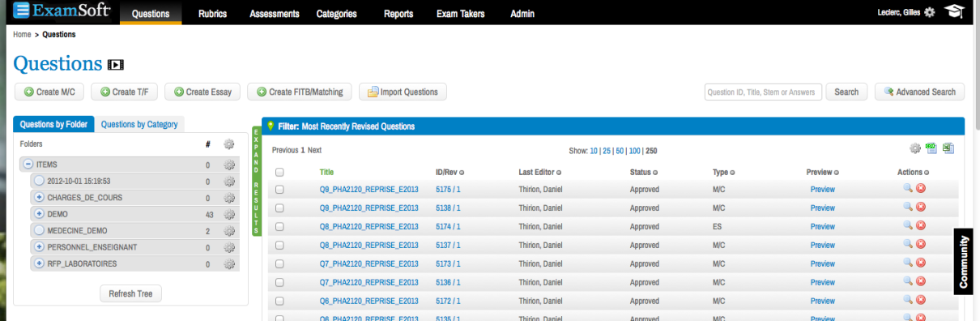
Task: Open user settings gear next to Leclerc, Gilles
Action: [929, 12]
